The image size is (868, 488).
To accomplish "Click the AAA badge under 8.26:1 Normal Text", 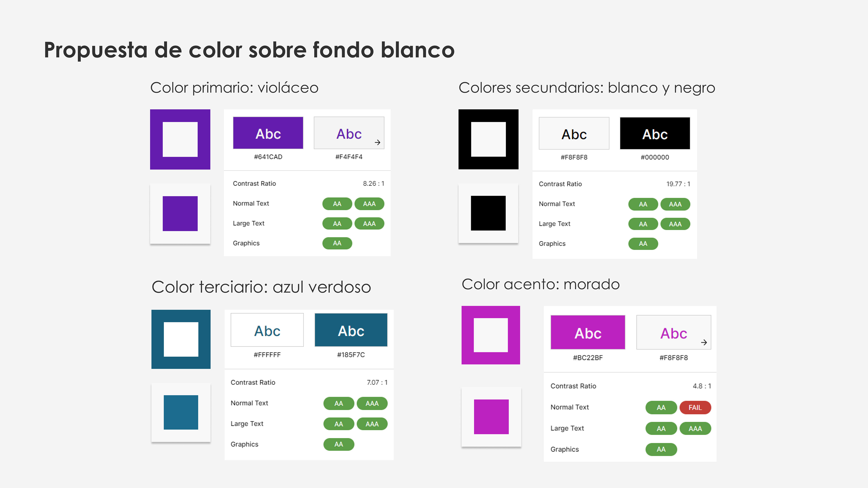I will coord(369,204).
